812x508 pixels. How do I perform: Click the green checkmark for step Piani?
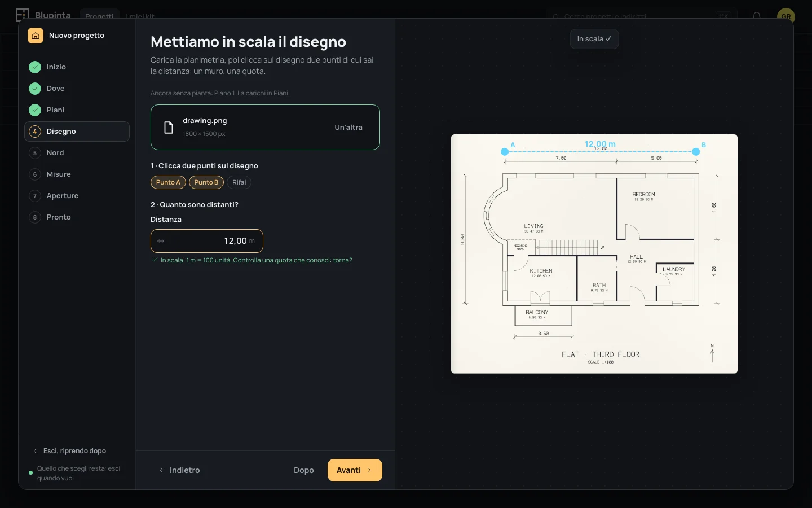tap(35, 110)
